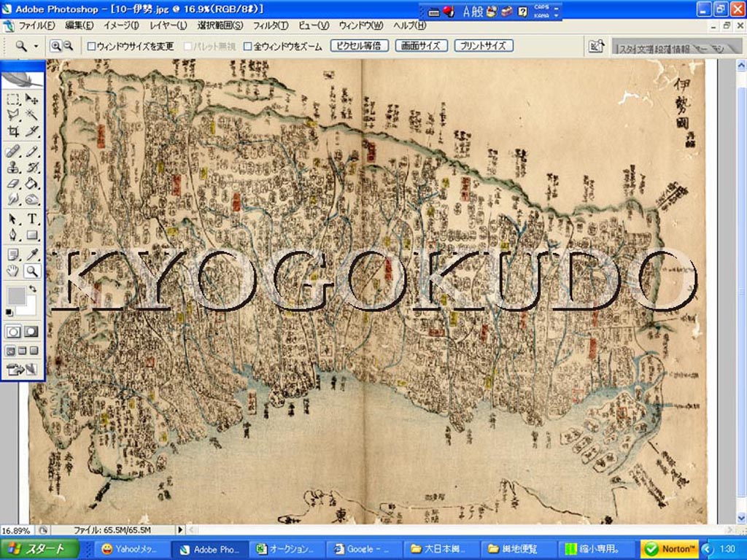Click the Jump to ImageReady button

(23, 369)
